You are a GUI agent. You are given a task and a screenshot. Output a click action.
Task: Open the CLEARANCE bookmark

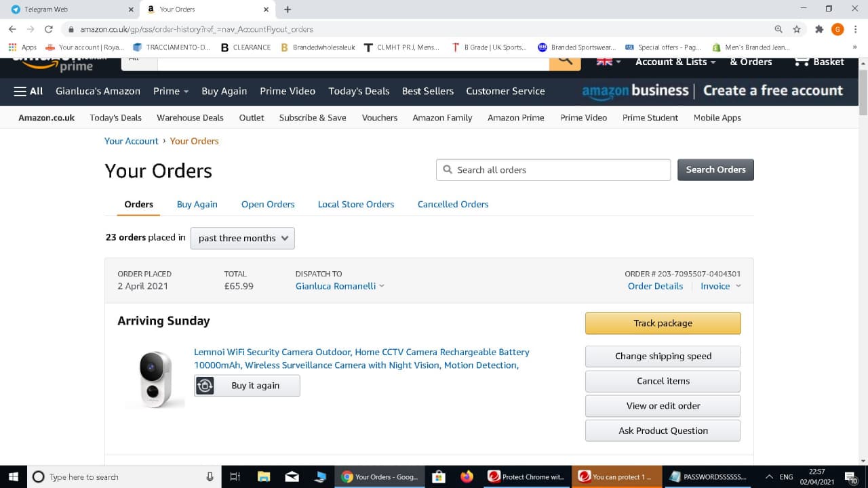click(x=245, y=47)
